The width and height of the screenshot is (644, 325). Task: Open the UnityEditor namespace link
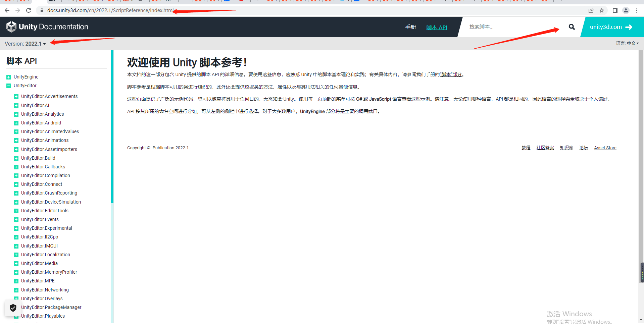pyautogui.click(x=25, y=86)
